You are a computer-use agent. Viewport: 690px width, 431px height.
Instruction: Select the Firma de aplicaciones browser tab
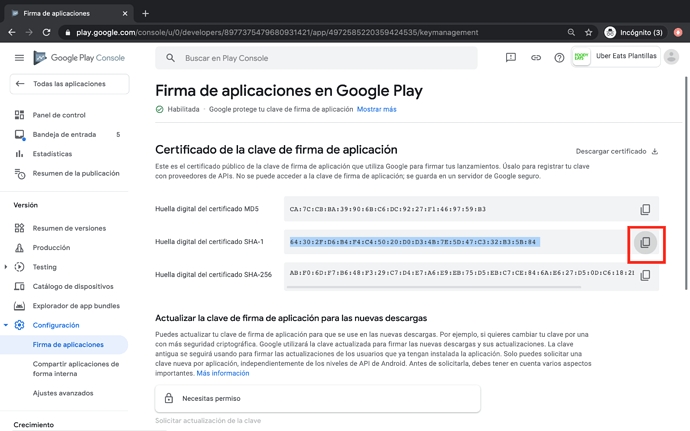click(68, 13)
